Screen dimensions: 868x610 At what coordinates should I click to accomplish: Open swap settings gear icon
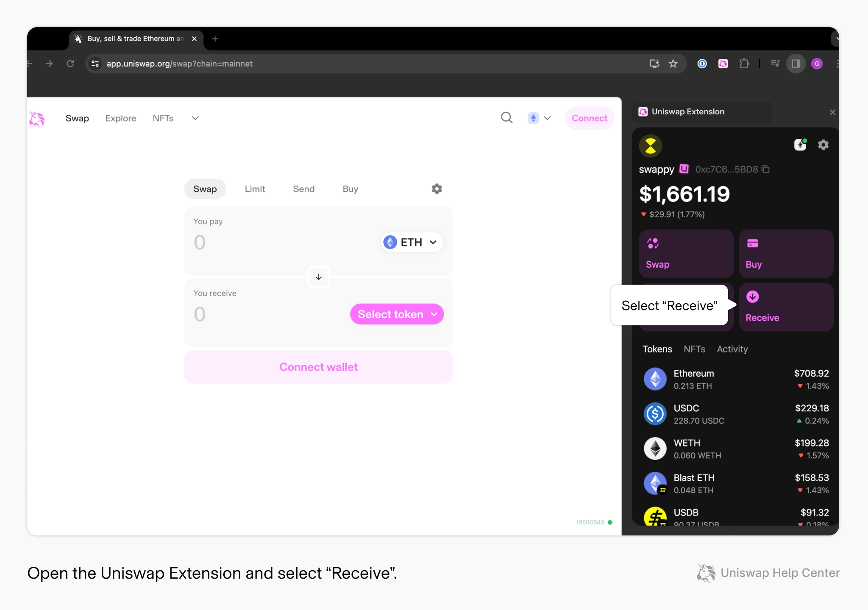437,189
